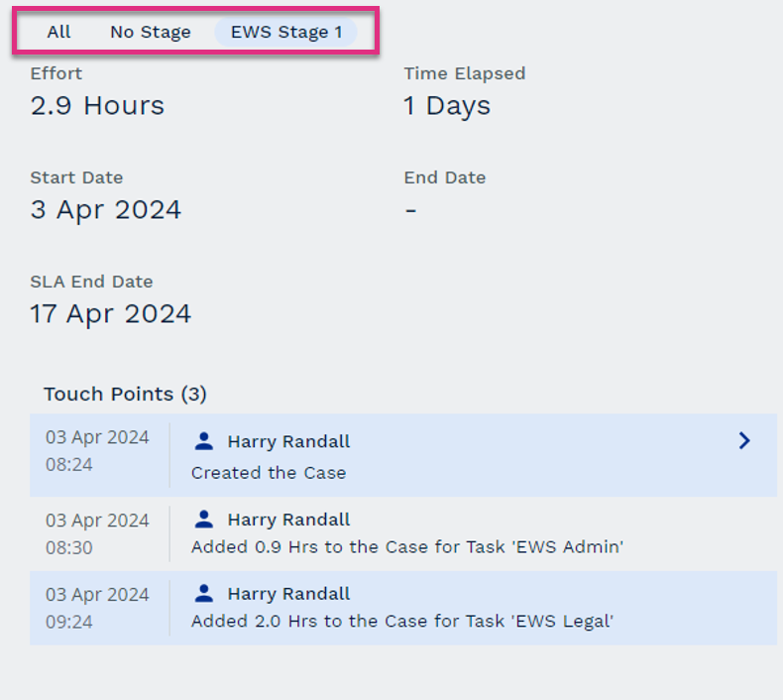Screen dimensions: 783x700
Task: Select the 'EWS Legal' 2.0 Hrs touch point
Action: click(403, 608)
